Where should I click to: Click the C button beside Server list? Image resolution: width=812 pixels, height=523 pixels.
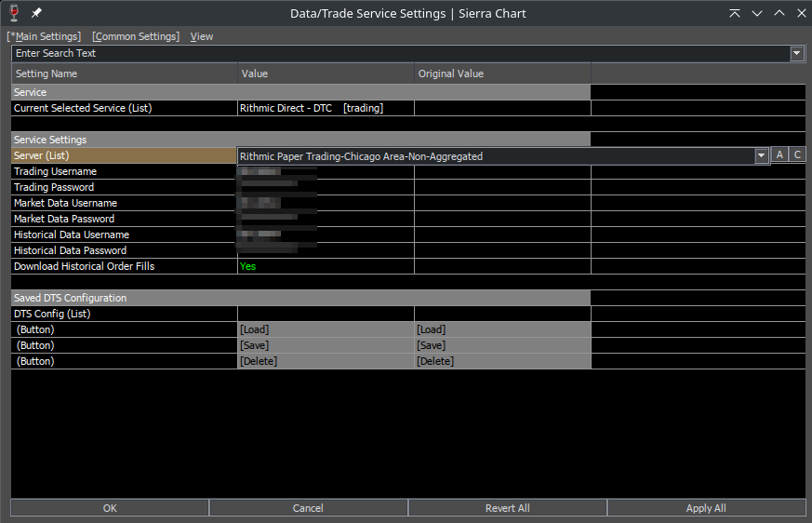797,155
